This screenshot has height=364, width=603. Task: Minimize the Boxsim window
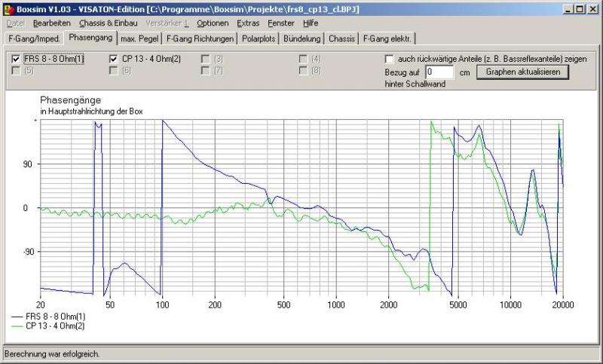567,8
